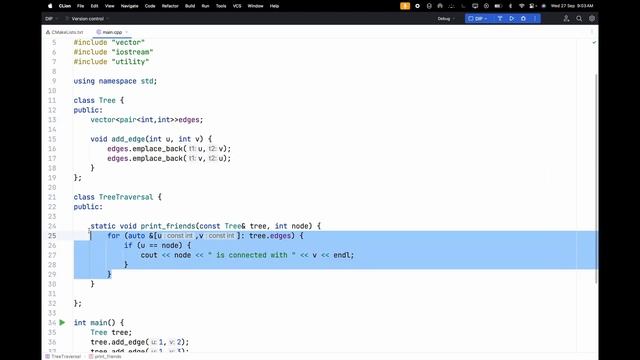Screen dimensions: 640x360
Task: Open the Code menu
Action: pyautogui.click(x=150, y=6)
